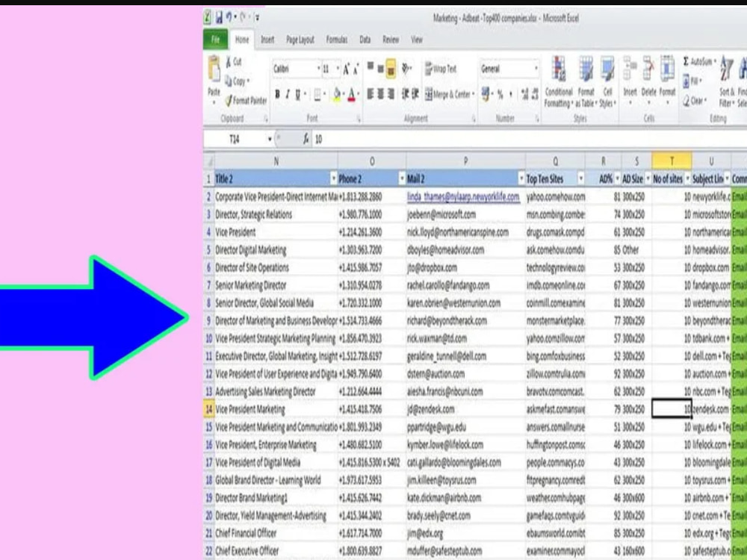The image size is (747, 560).
Task: Click the Cut scissors icon
Action: 229,61
